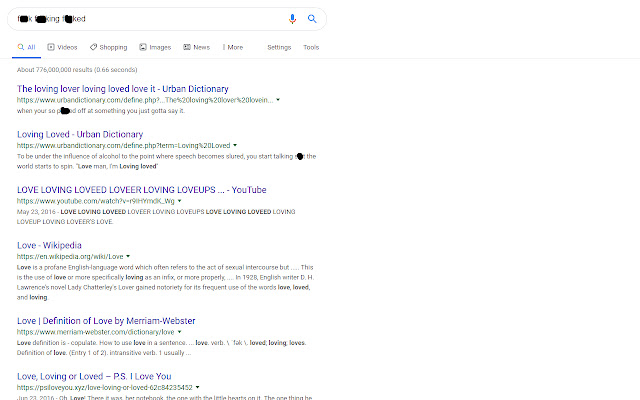Switch to the Shopping tab
640x400 pixels.
click(x=109, y=47)
